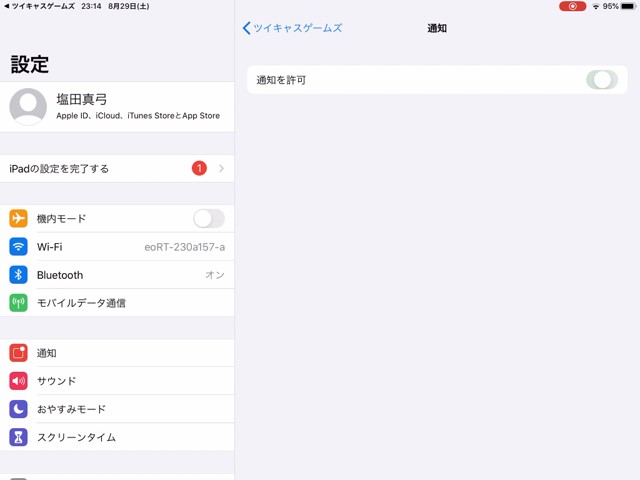The image size is (640, 480).
Task: Toggle the 通知を許可 switch
Action: (602, 80)
